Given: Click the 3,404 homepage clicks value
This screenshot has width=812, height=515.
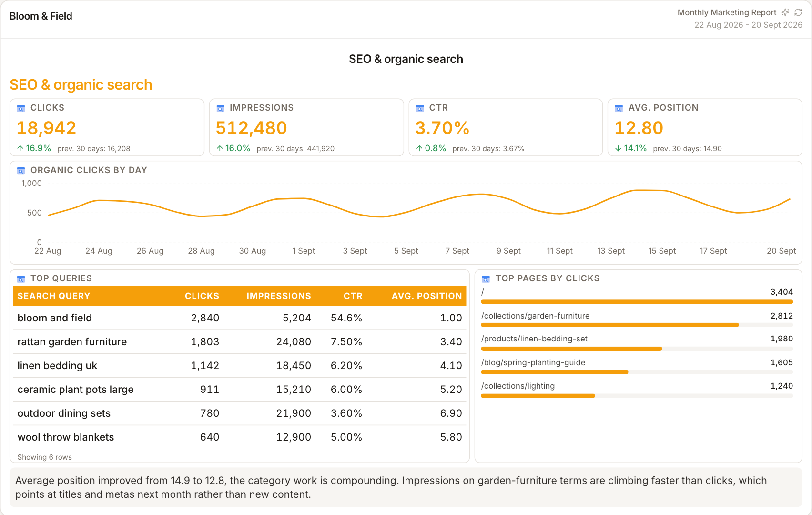Looking at the screenshot, I should 782,292.
